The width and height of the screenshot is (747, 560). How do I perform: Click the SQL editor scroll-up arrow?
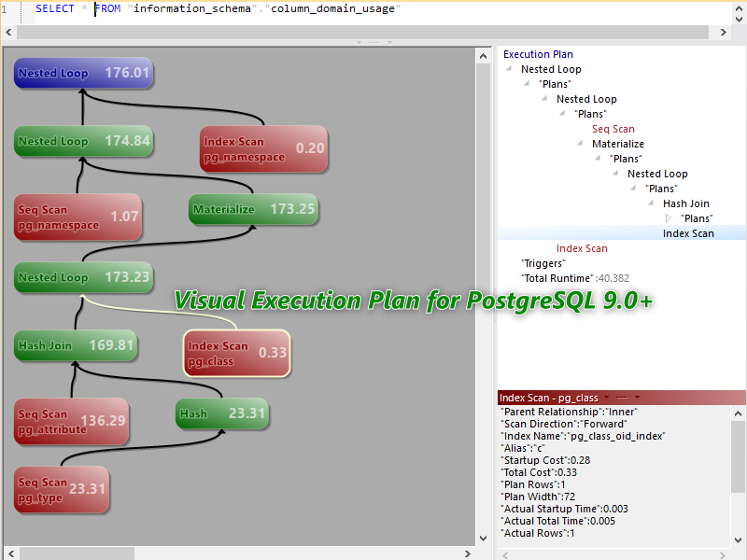click(x=739, y=7)
